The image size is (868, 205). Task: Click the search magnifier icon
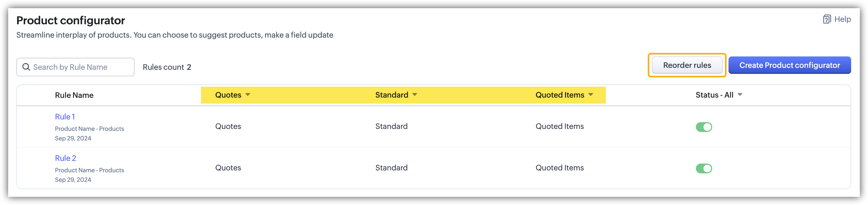click(26, 67)
